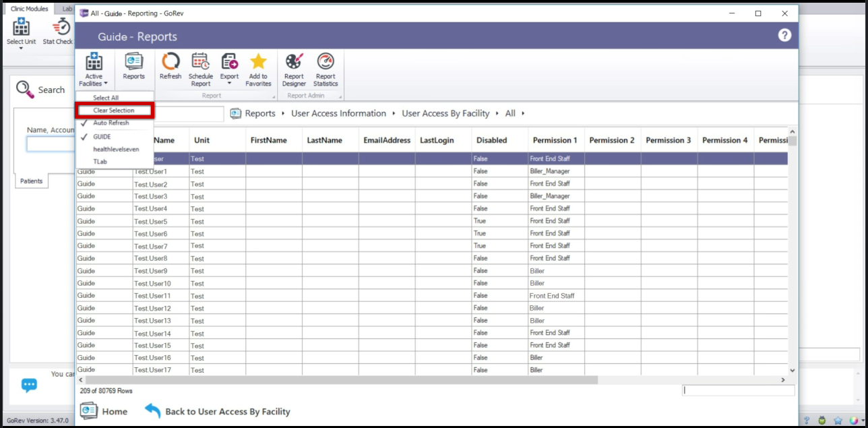Viewport: 868px width, 428px height.
Task: Focus the filter text box below the grid
Action: coord(739,390)
